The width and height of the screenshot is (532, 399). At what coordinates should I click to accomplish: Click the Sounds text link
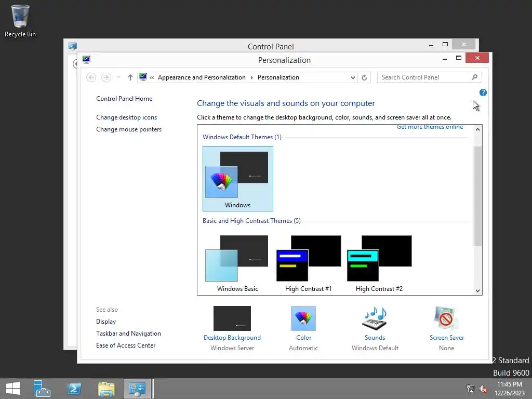click(375, 338)
